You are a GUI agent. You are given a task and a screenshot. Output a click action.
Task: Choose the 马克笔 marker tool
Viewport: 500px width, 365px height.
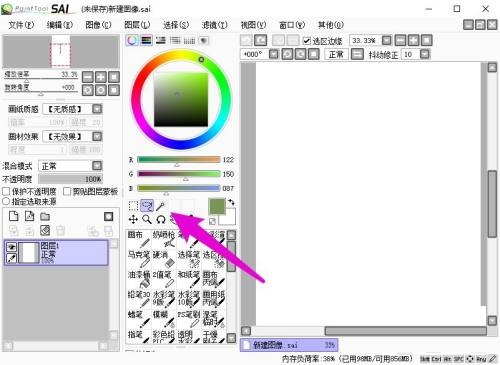pyautogui.click(x=139, y=259)
